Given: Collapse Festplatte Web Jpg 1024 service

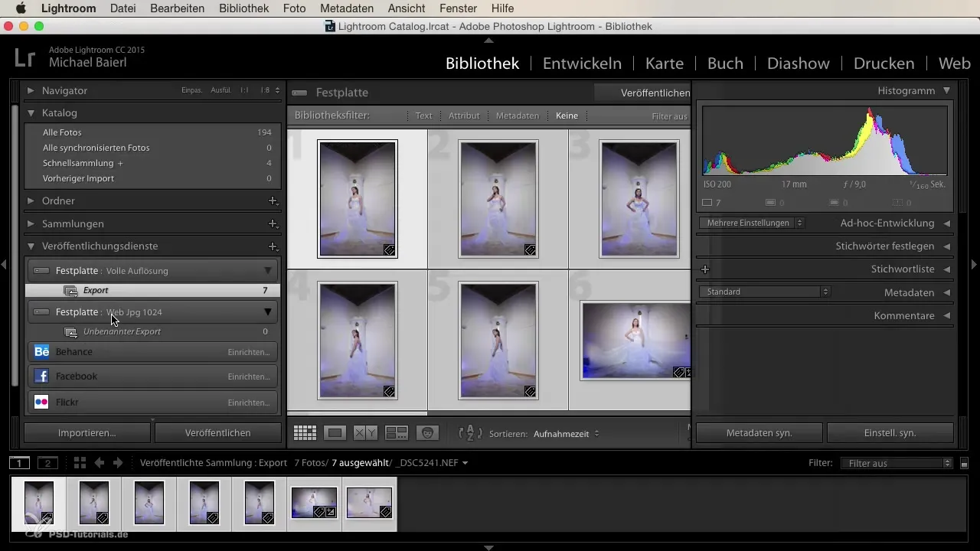Looking at the screenshot, I should (x=267, y=311).
